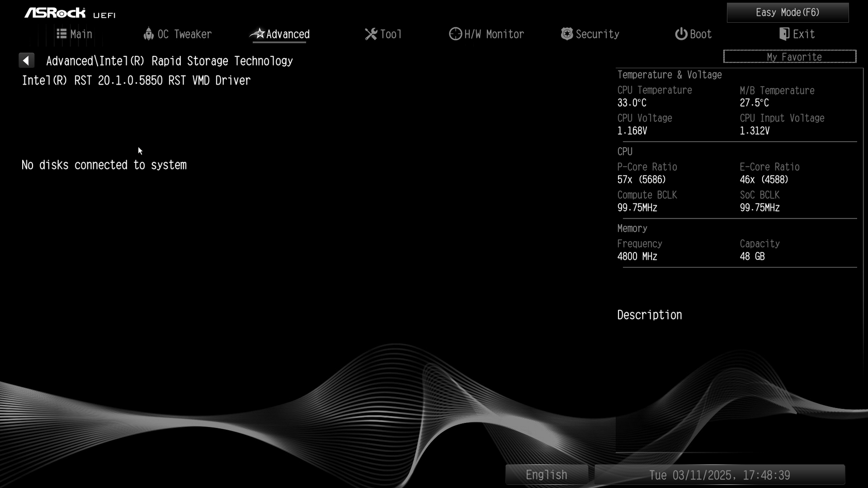The width and height of the screenshot is (868, 488).
Task: Click the CPU section heading
Action: pyautogui.click(x=625, y=151)
